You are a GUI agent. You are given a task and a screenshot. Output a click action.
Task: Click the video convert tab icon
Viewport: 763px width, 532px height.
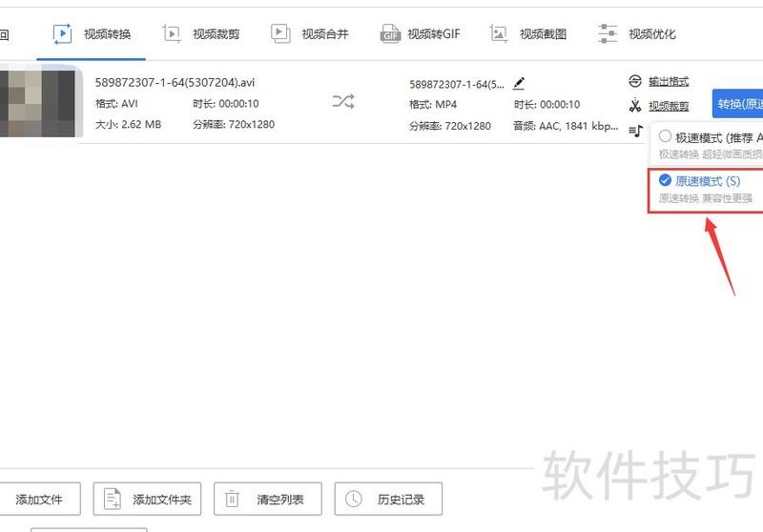click(x=62, y=34)
